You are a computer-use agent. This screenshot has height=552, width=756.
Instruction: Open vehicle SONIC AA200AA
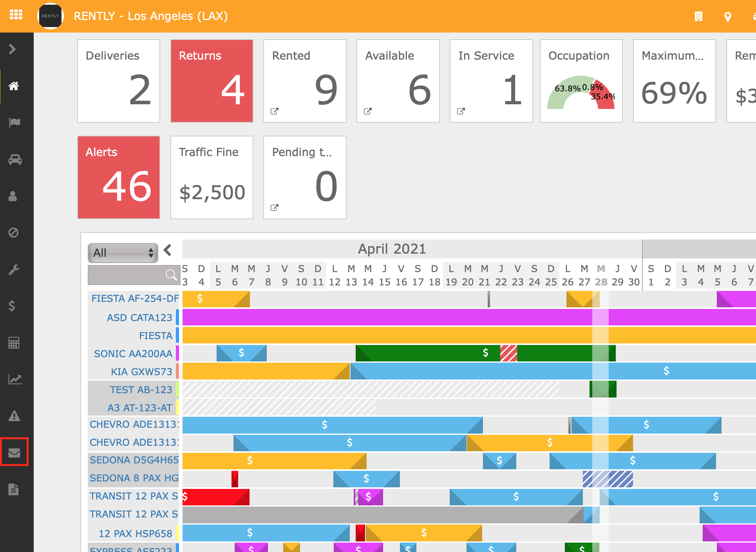pos(133,354)
